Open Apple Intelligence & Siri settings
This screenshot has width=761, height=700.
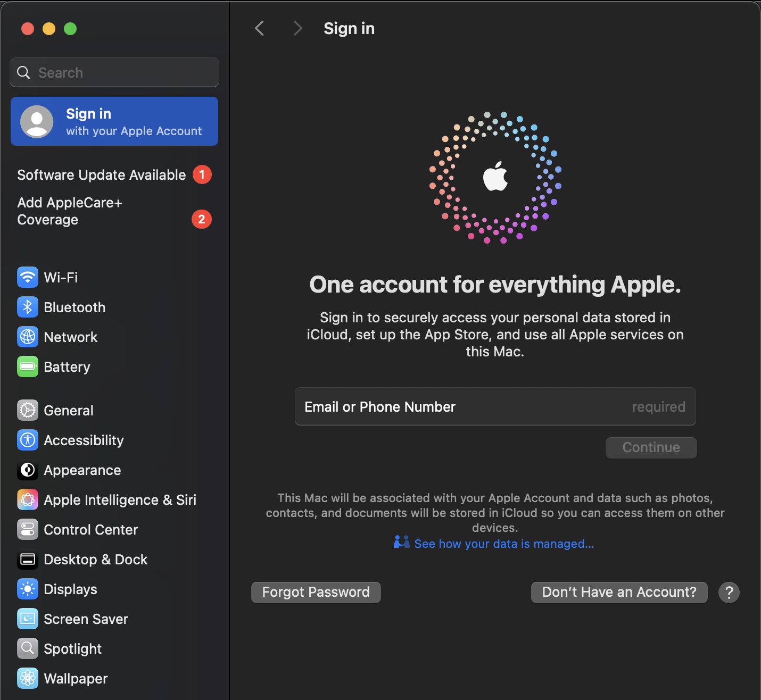pos(120,499)
